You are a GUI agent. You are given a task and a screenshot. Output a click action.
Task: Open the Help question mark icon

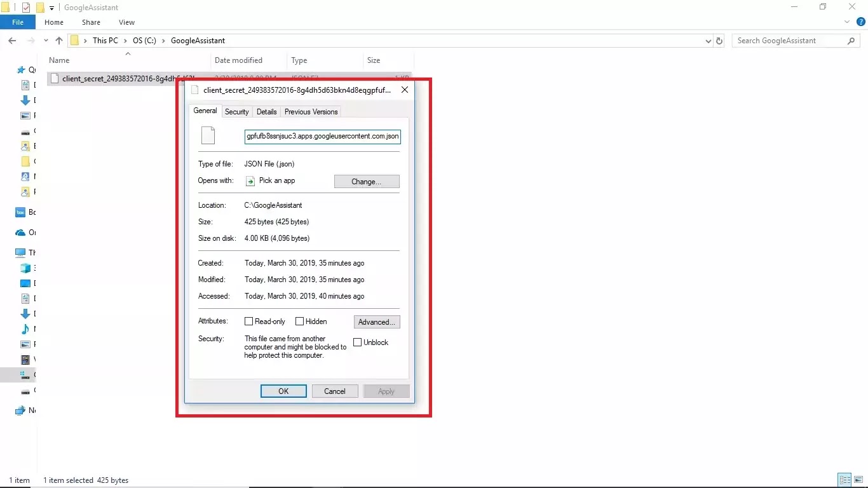[861, 22]
